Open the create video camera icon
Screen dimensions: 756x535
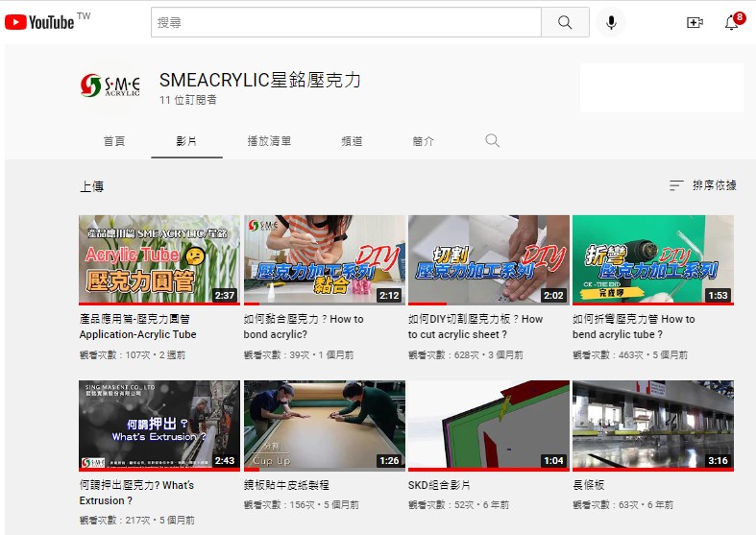pyautogui.click(x=695, y=22)
